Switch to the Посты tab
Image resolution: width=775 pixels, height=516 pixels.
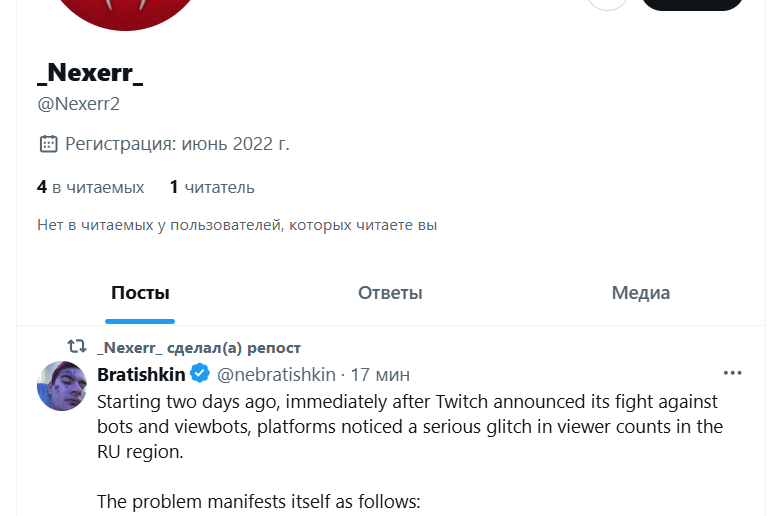pos(140,293)
